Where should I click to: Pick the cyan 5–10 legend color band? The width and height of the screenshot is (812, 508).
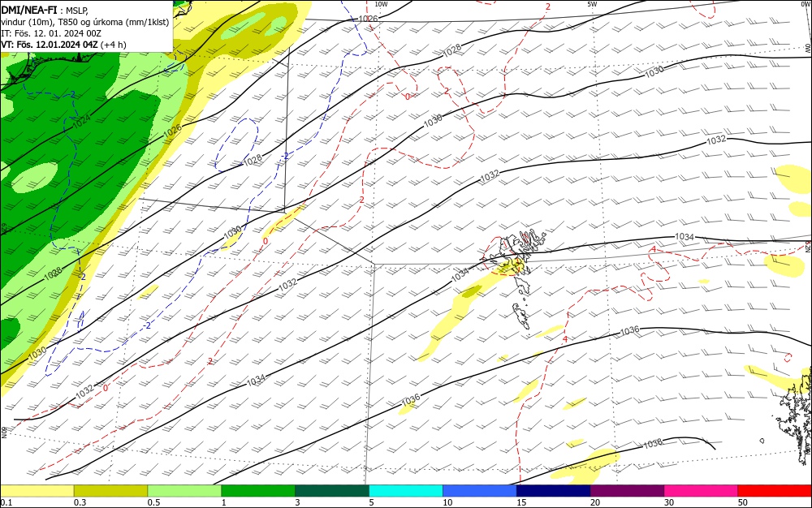click(406, 491)
